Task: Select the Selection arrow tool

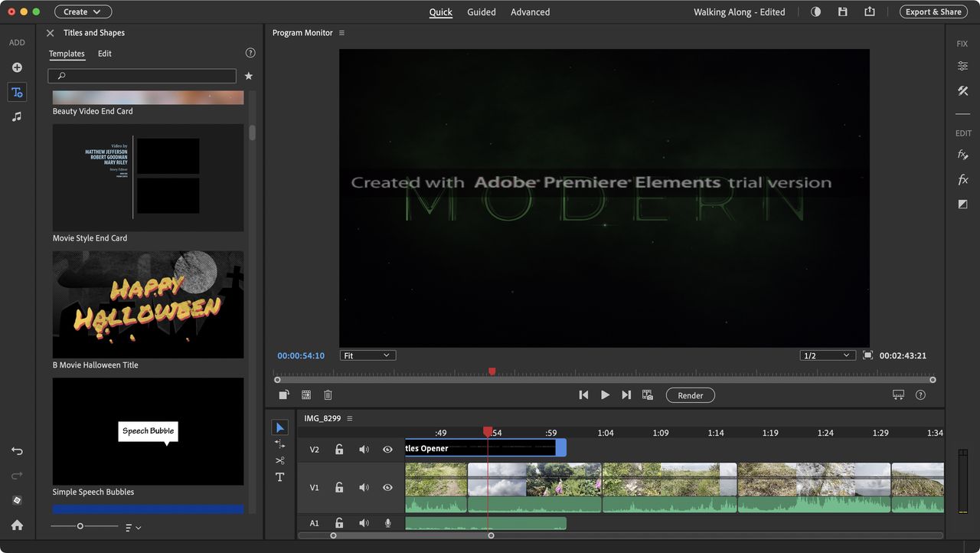Action: 280,427
